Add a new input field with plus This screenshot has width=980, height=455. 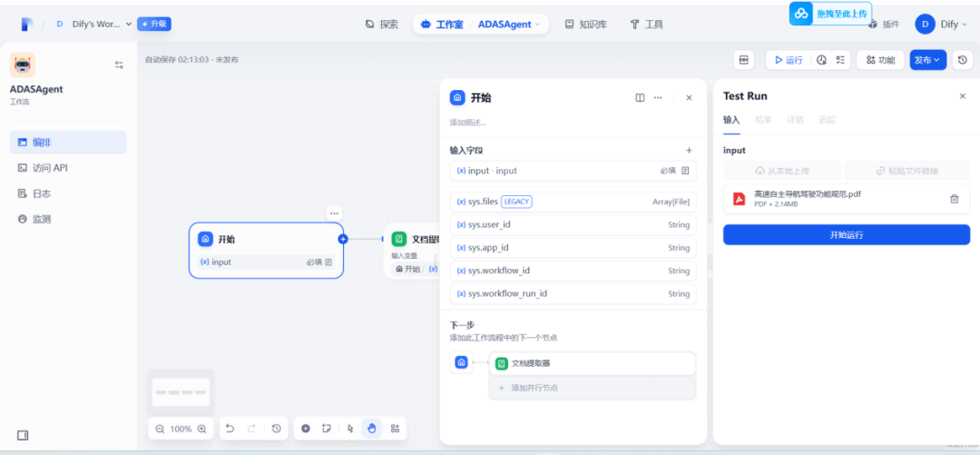click(x=689, y=151)
